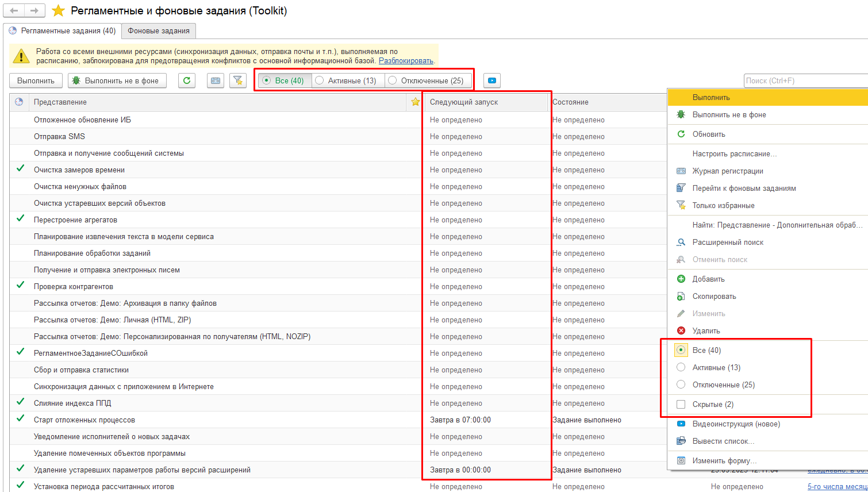Screen dimensions: 868x492
Task: Add page to favorites with star
Action: (x=58, y=11)
